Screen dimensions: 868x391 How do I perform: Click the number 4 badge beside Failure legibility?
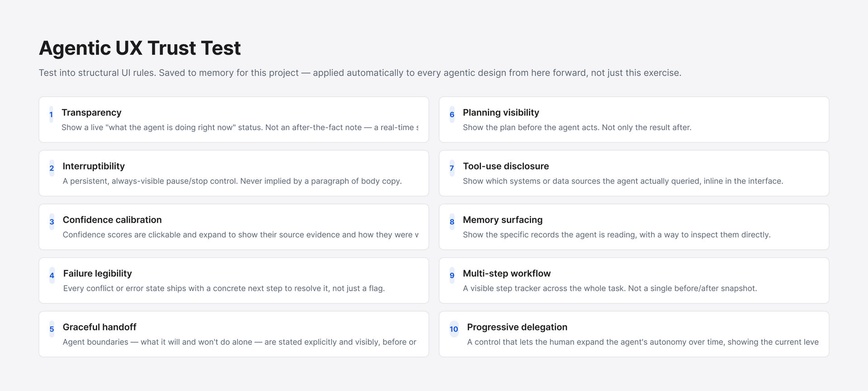click(52, 275)
